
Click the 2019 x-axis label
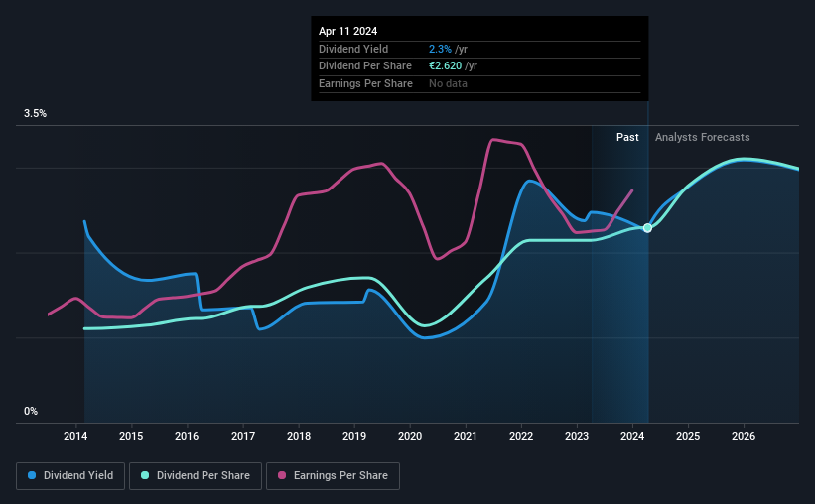(354, 436)
